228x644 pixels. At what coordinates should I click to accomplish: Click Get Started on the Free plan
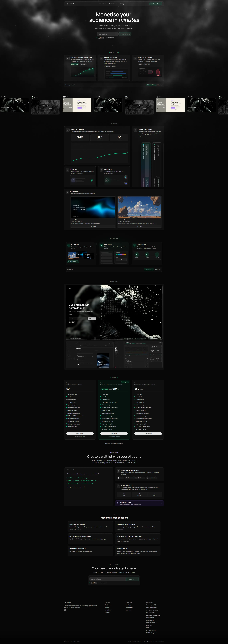tap(80, 434)
